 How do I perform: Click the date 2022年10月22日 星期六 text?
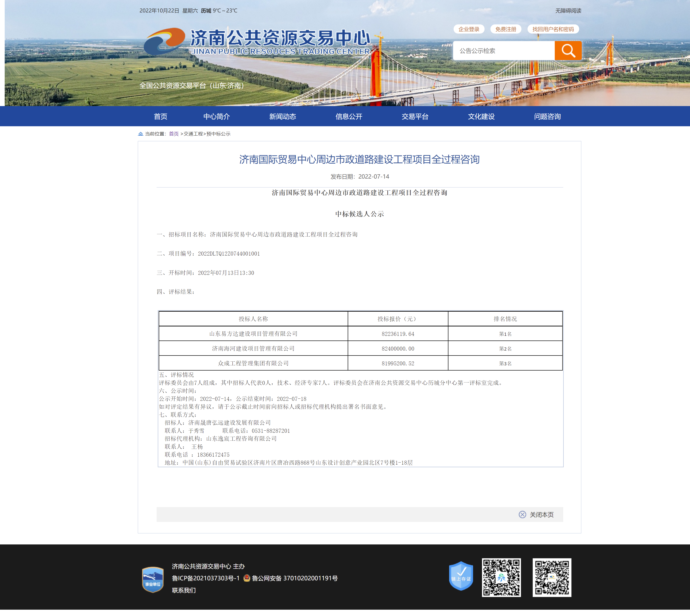coord(169,11)
